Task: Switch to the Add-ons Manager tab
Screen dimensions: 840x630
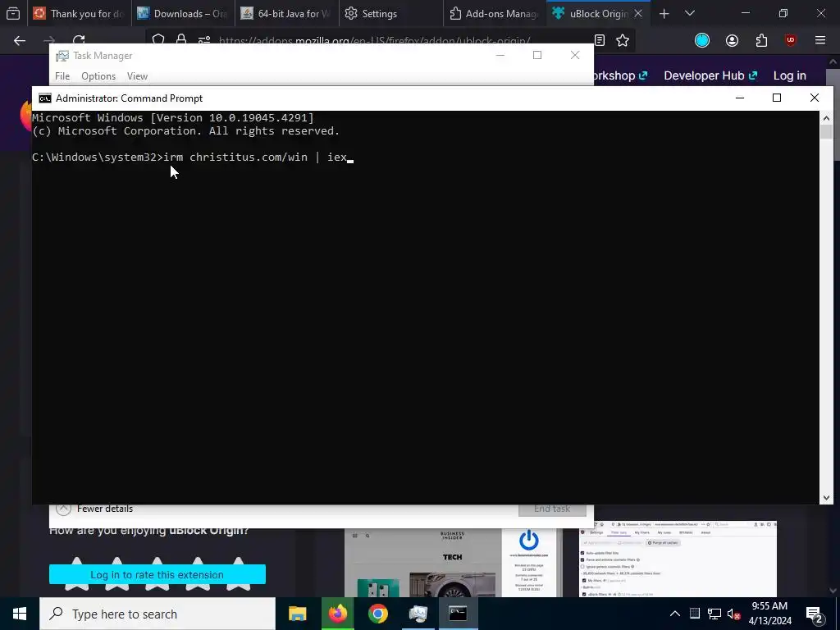Action: (494, 13)
